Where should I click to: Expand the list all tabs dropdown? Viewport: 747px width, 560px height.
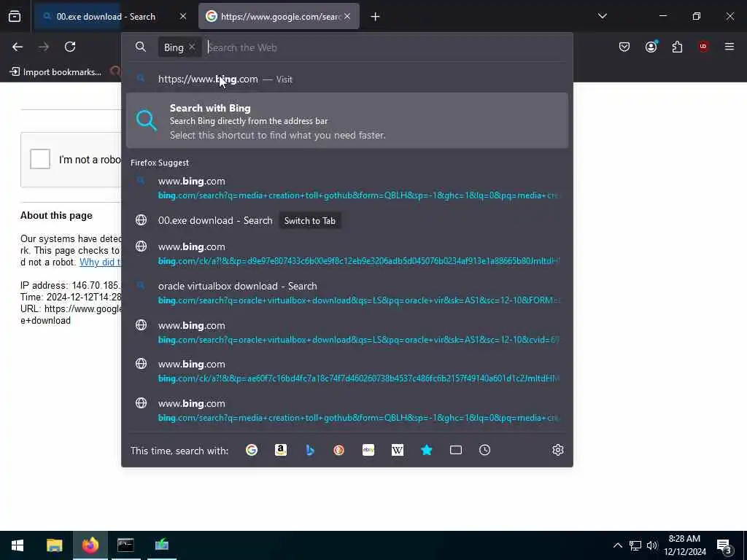pyautogui.click(x=602, y=16)
